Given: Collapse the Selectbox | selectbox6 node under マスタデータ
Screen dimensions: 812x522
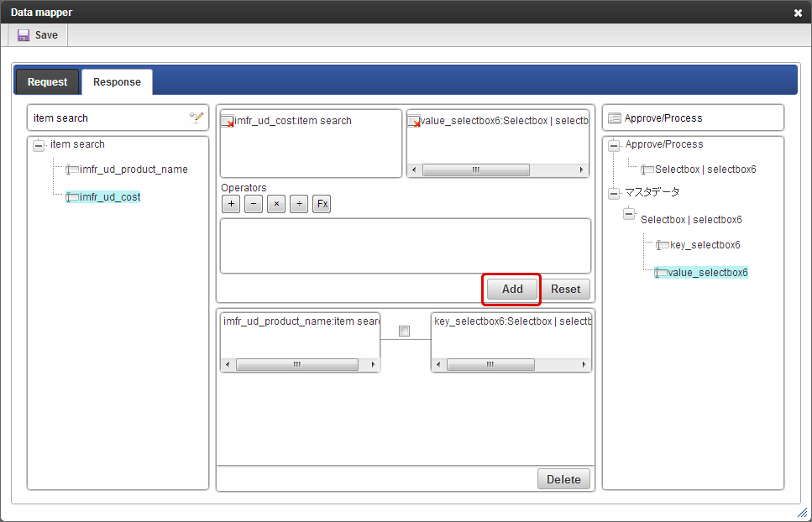Looking at the screenshot, I should tap(629, 213).
